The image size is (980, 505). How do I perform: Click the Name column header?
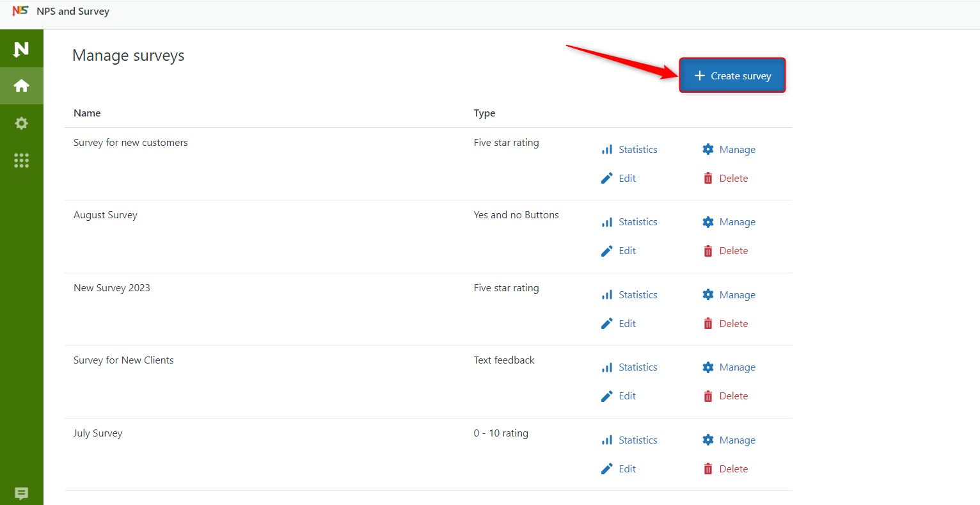click(x=87, y=113)
